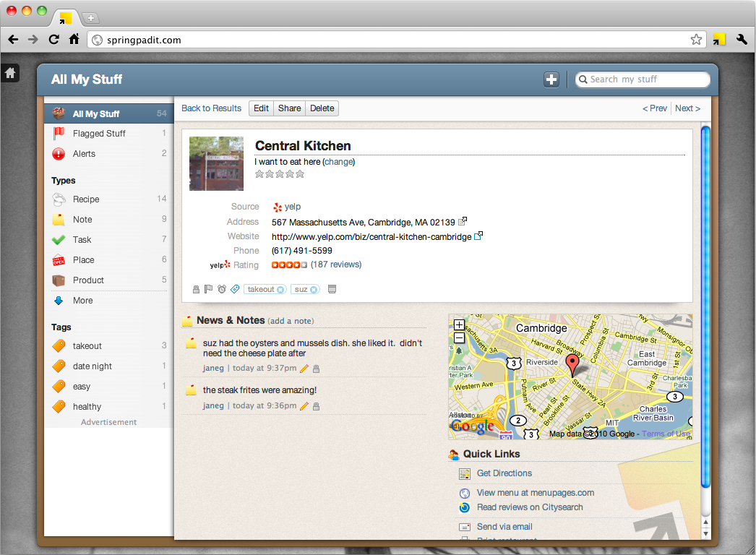Image resolution: width=756 pixels, height=555 pixels.
Task: Bookmark page with star icon
Action: click(696, 40)
